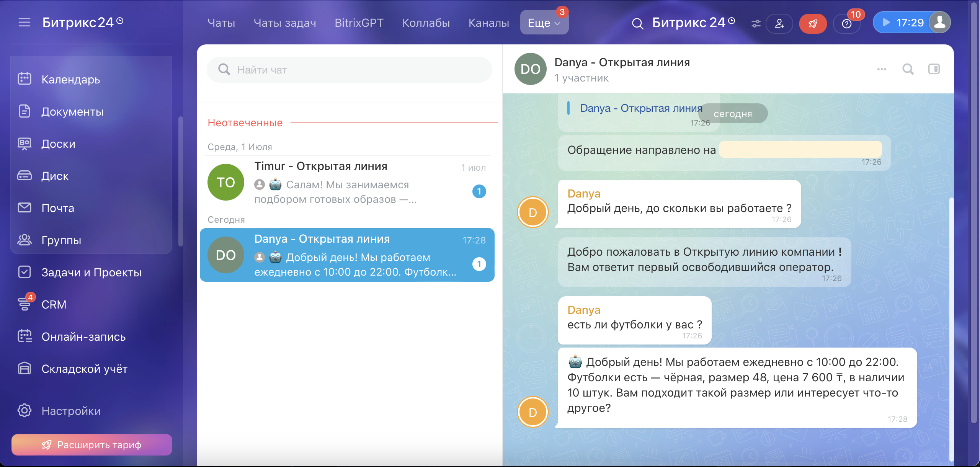Screen dimensions: 980x467
Task: Click the сегодня date badge
Action: pyautogui.click(x=733, y=114)
